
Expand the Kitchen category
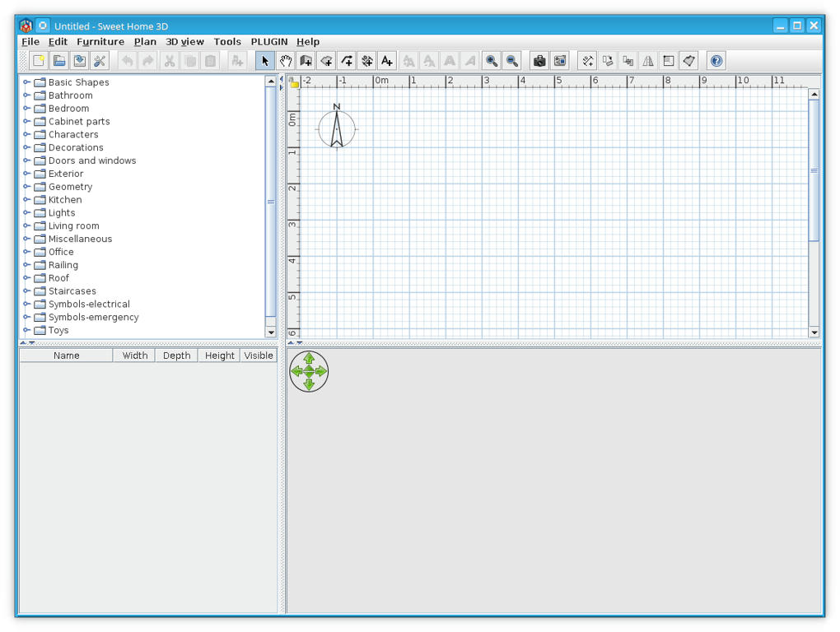click(26, 200)
